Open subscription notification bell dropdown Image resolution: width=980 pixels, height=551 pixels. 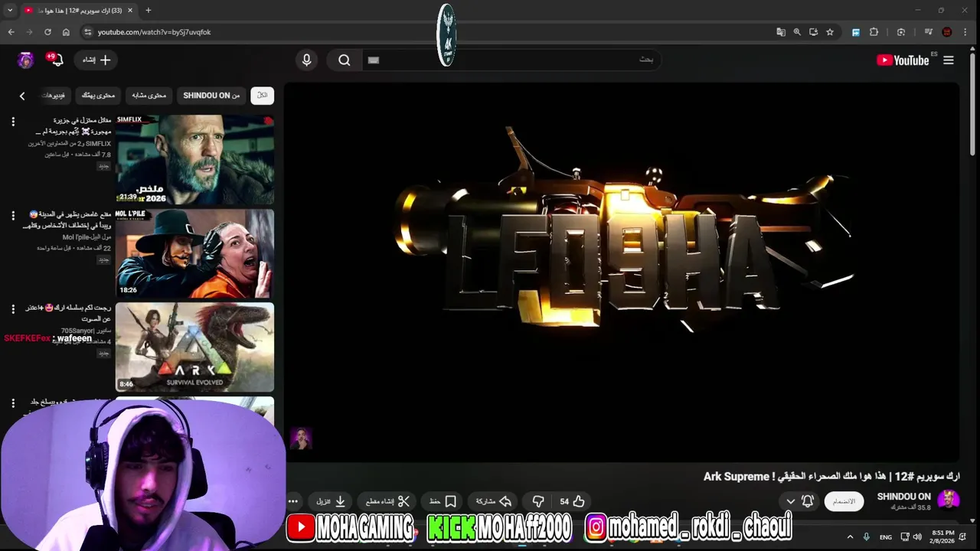[799, 501]
